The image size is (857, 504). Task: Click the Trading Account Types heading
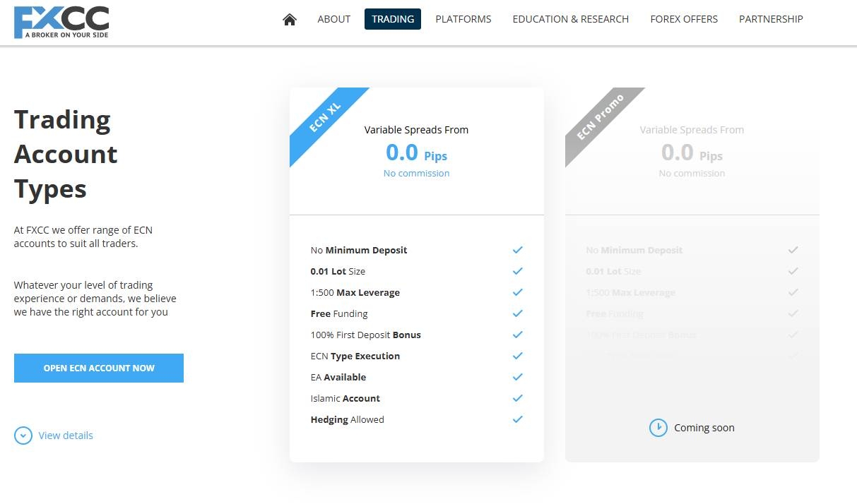(x=66, y=155)
